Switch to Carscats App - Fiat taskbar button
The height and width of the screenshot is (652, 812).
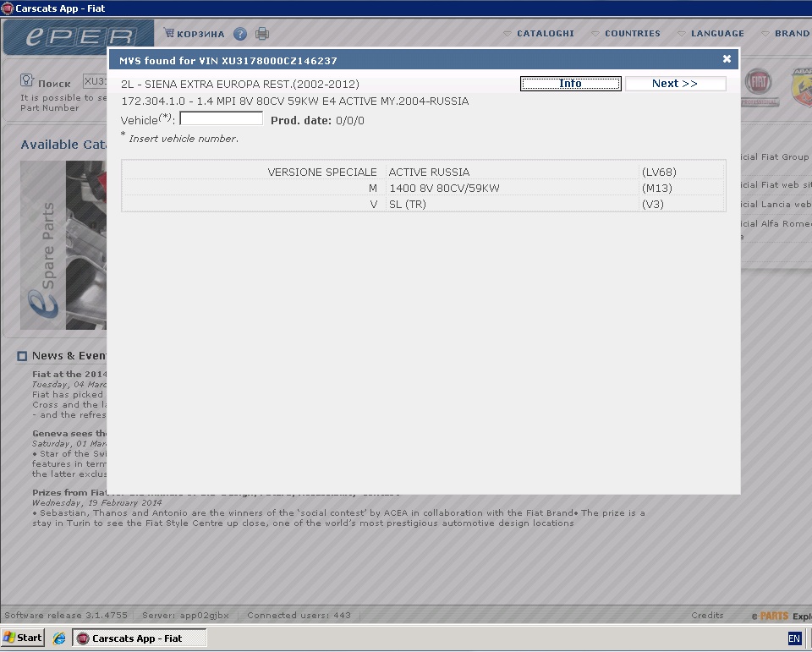pyautogui.click(x=139, y=638)
